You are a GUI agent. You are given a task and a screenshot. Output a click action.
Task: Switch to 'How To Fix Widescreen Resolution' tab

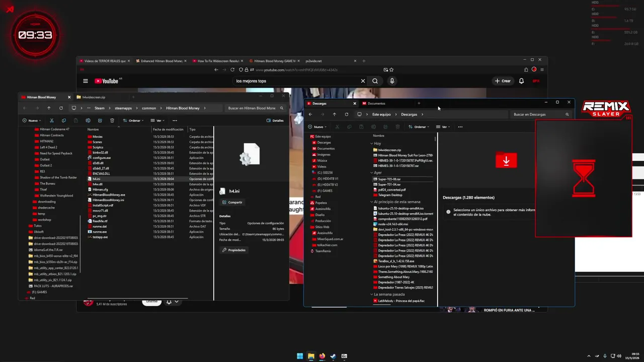pos(218,61)
